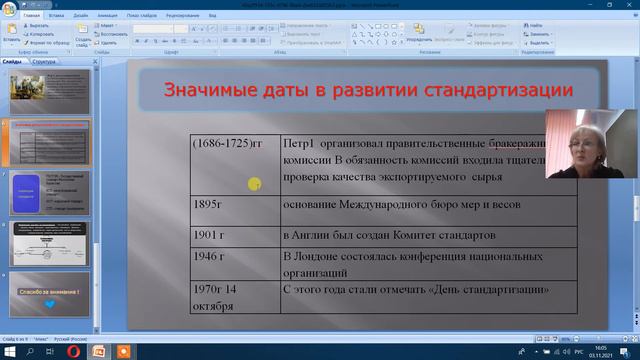Switch to Анимация ribbon tab
Viewport: 640px width, 360px height.
pos(107,16)
